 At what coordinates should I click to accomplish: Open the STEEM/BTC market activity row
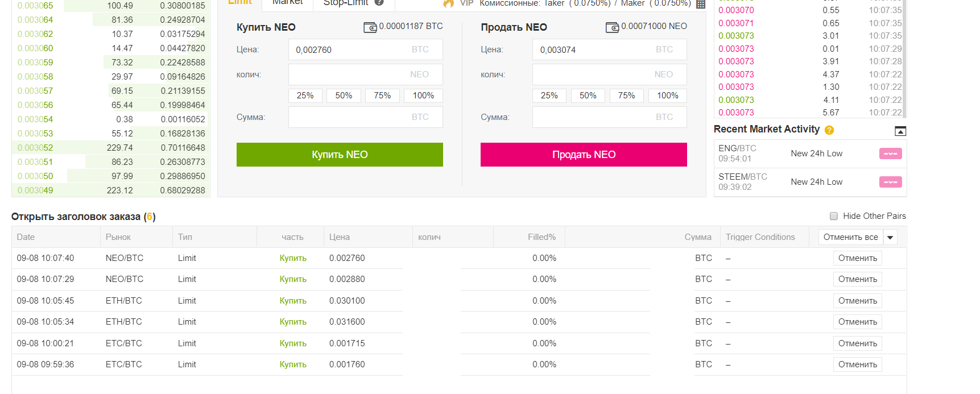810,182
